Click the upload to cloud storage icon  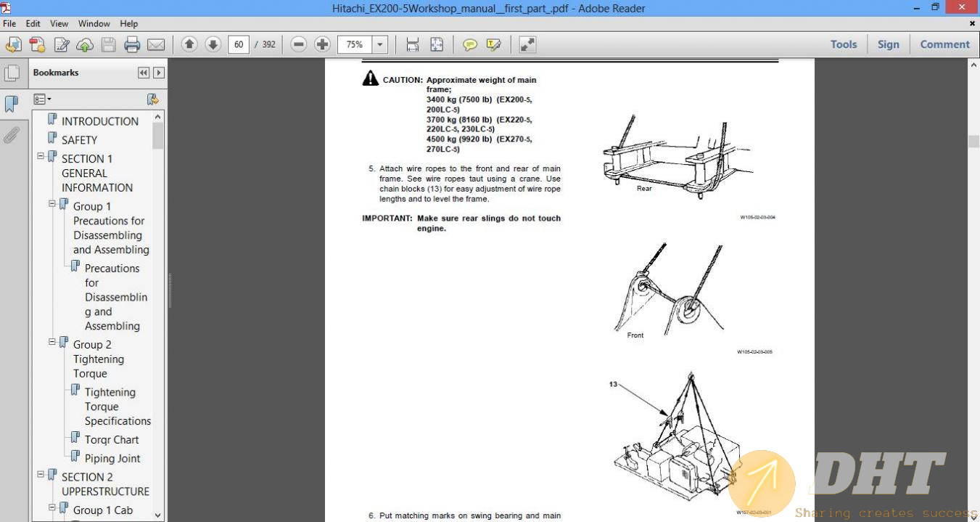click(x=85, y=45)
